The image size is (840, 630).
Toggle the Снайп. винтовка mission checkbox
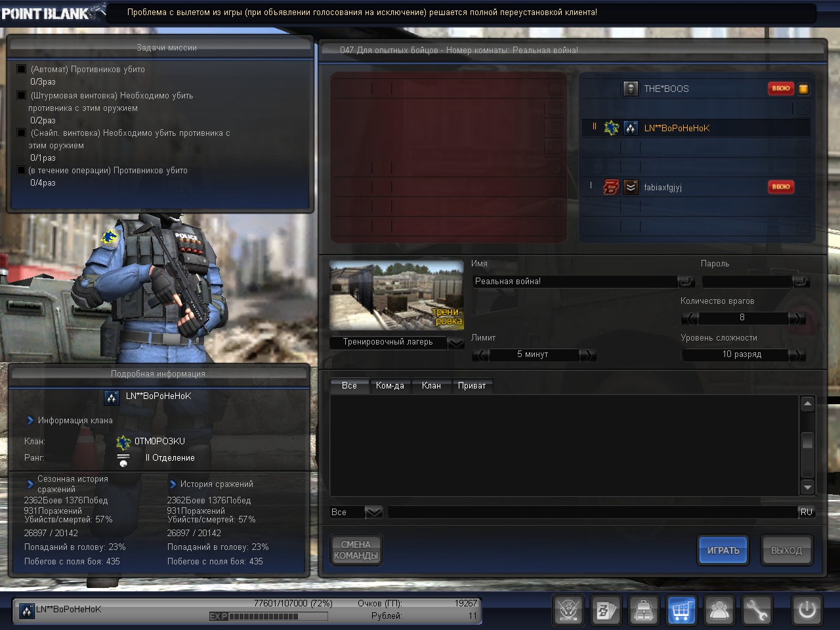point(22,133)
